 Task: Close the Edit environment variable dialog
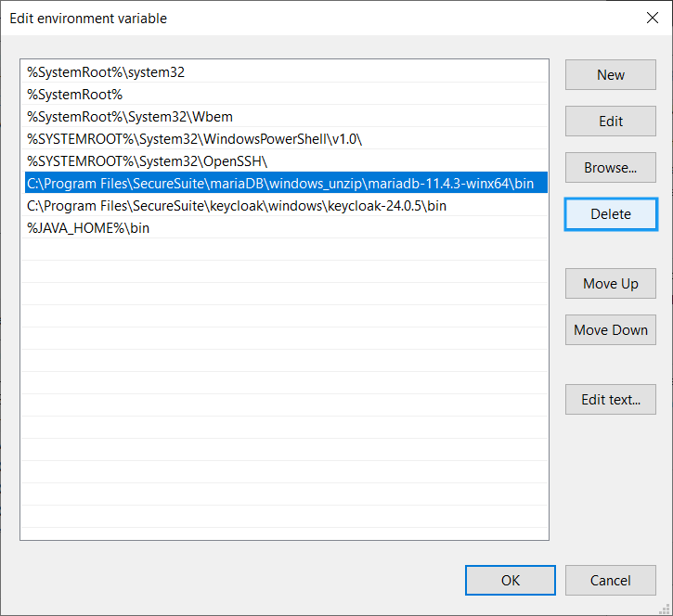[x=653, y=18]
